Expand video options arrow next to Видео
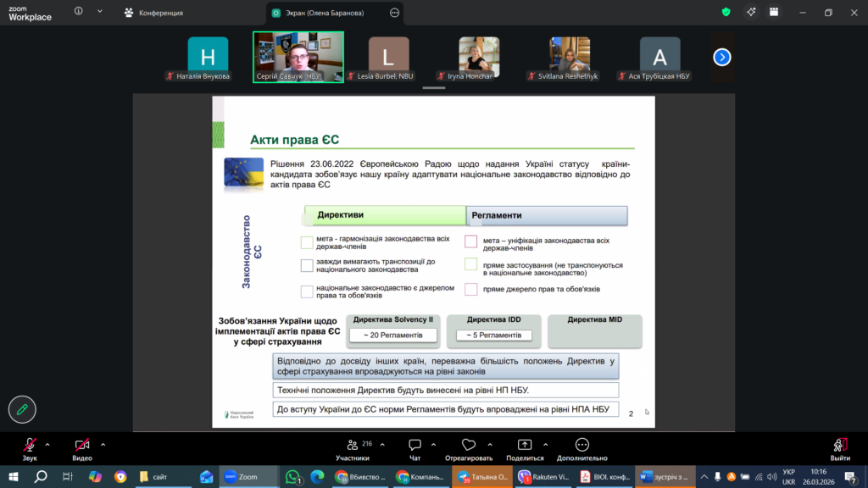 pos(103,444)
